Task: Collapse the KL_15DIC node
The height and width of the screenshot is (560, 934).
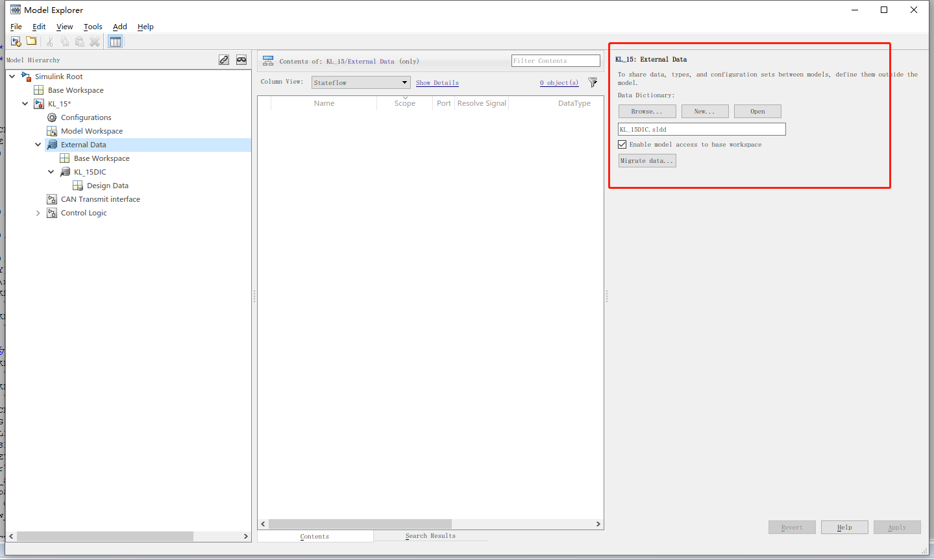Action: point(51,172)
